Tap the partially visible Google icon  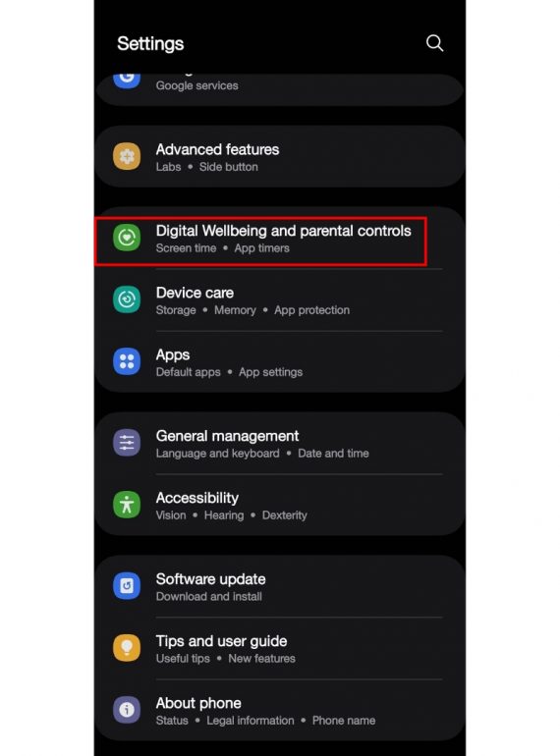tap(127, 81)
